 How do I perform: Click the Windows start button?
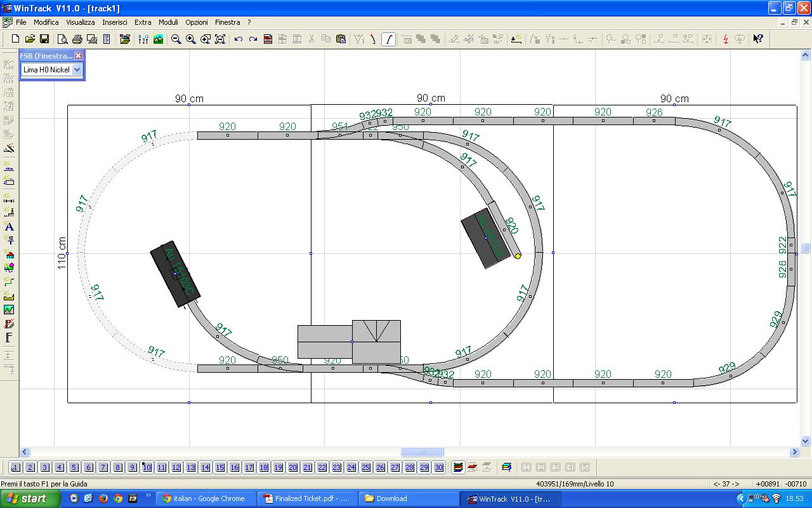[30, 498]
